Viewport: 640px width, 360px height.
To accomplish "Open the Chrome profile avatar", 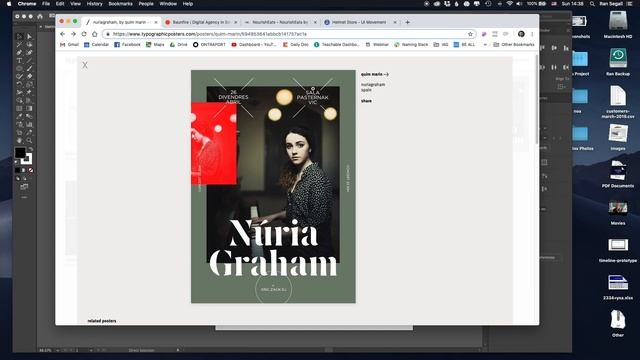I will 521,34.
